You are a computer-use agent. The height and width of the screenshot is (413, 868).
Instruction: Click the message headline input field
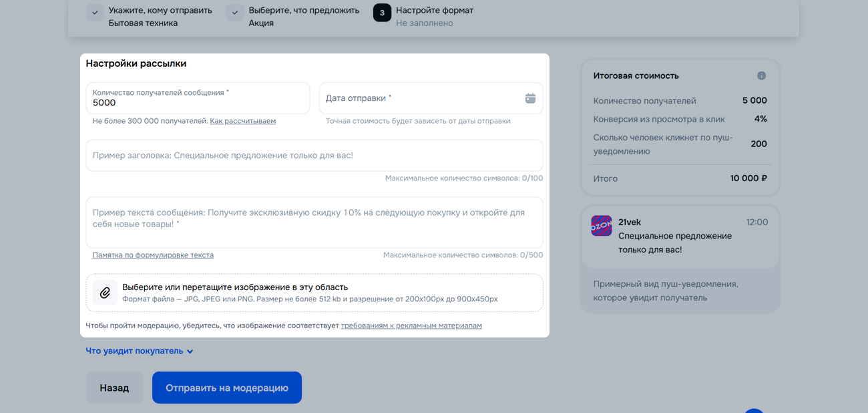(314, 155)
